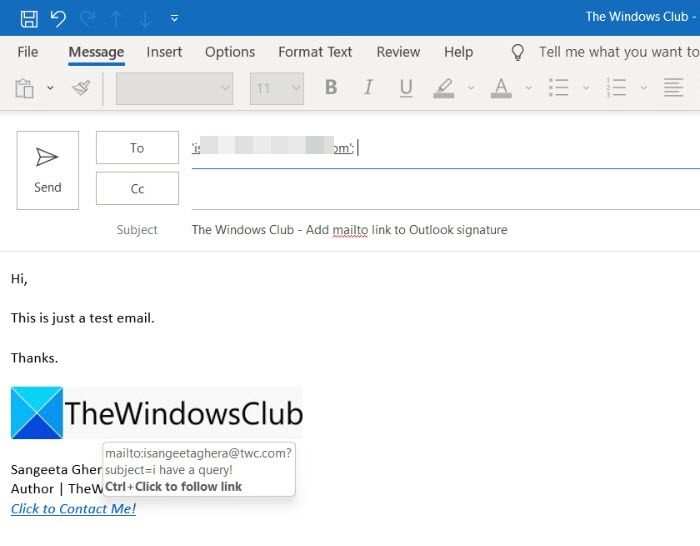Expand numbering style library arrow
Viewport: 700px width, 546px height.
[643, 88]
